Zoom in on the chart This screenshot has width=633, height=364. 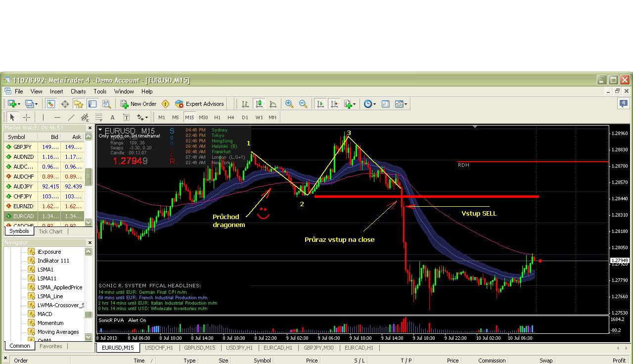[x=289, y=104]
